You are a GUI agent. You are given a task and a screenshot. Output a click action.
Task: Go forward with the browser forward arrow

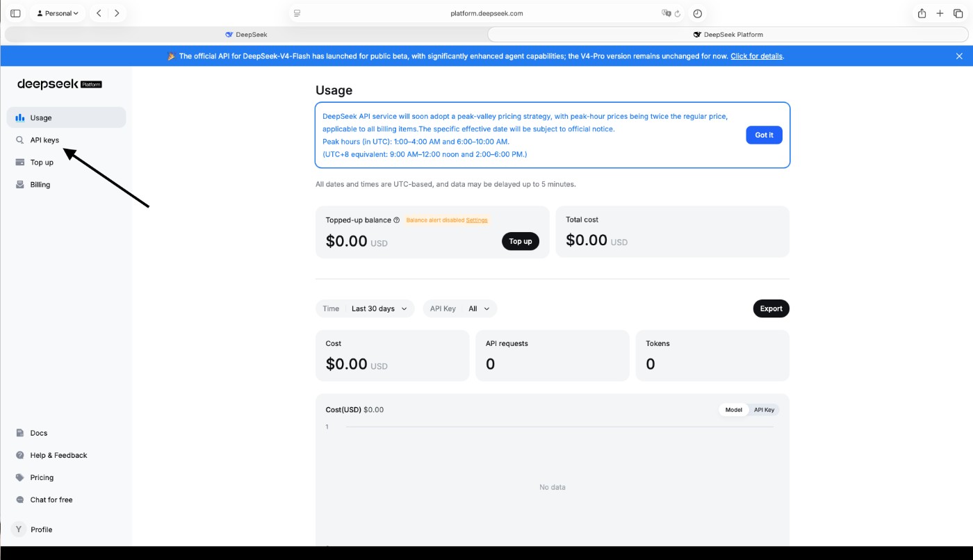[x=117, y=13]
